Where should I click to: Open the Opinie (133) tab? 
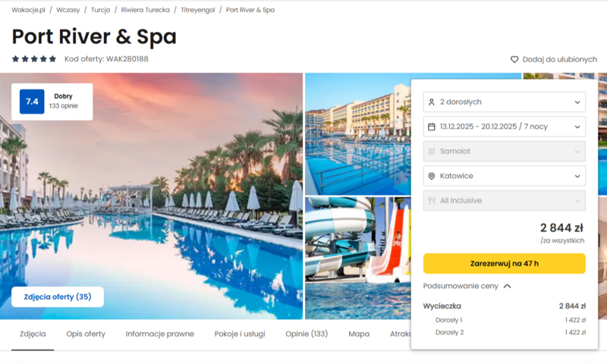pyautogui.click(x=307, y=334)
